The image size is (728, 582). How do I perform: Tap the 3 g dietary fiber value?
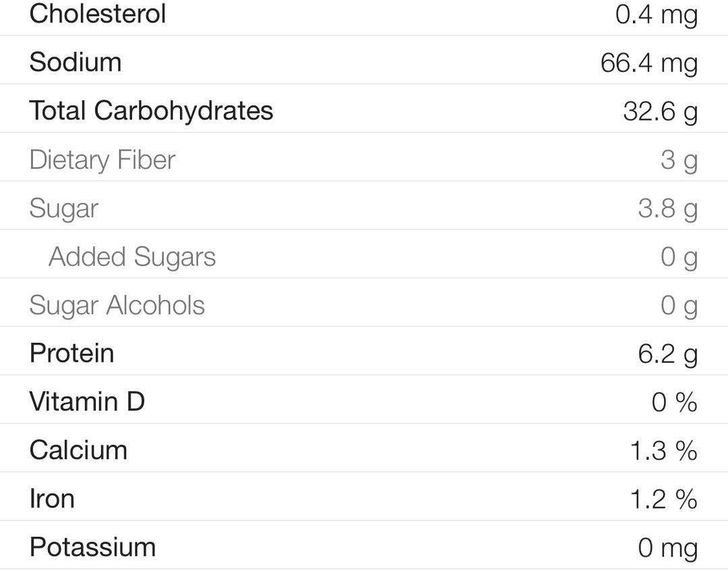pos(678,160)
